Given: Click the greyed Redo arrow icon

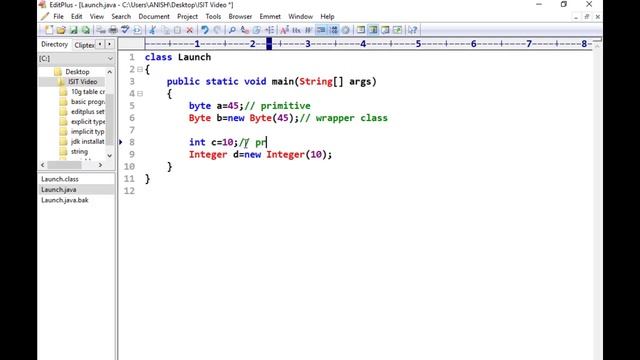Looking at the screenshot, I should pos(217,30).
